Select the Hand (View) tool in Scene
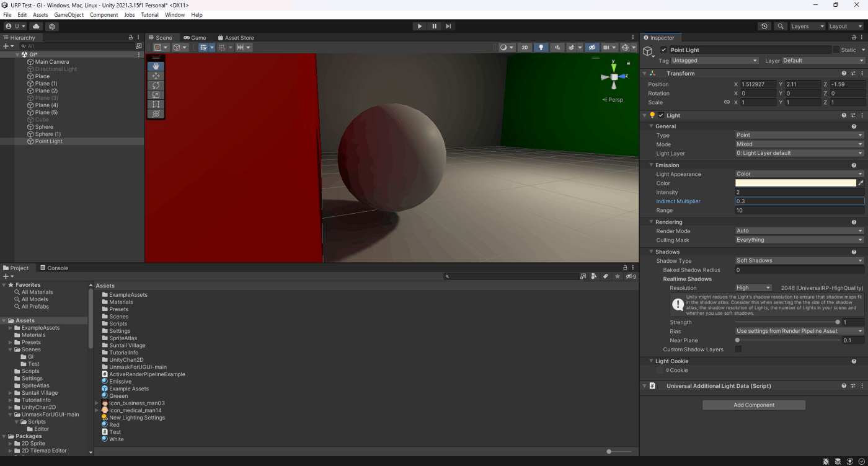Screen dimensions: 868x466 coord(156,66)
